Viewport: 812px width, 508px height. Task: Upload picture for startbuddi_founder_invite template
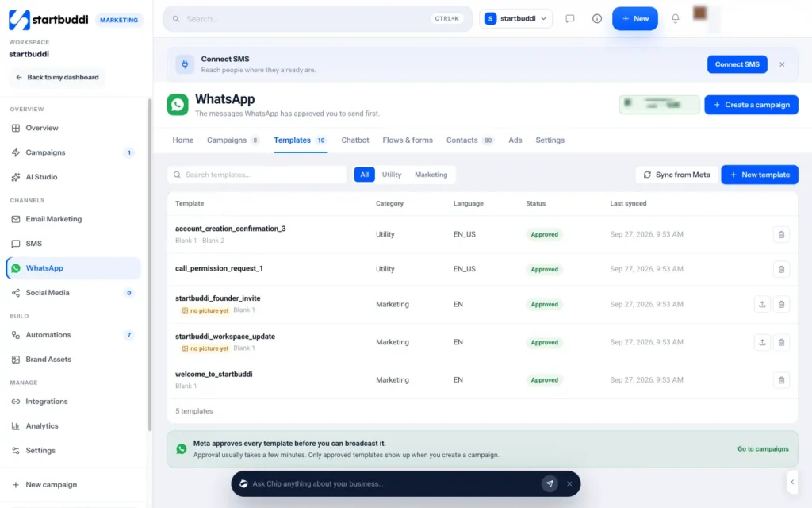[762, 304]
